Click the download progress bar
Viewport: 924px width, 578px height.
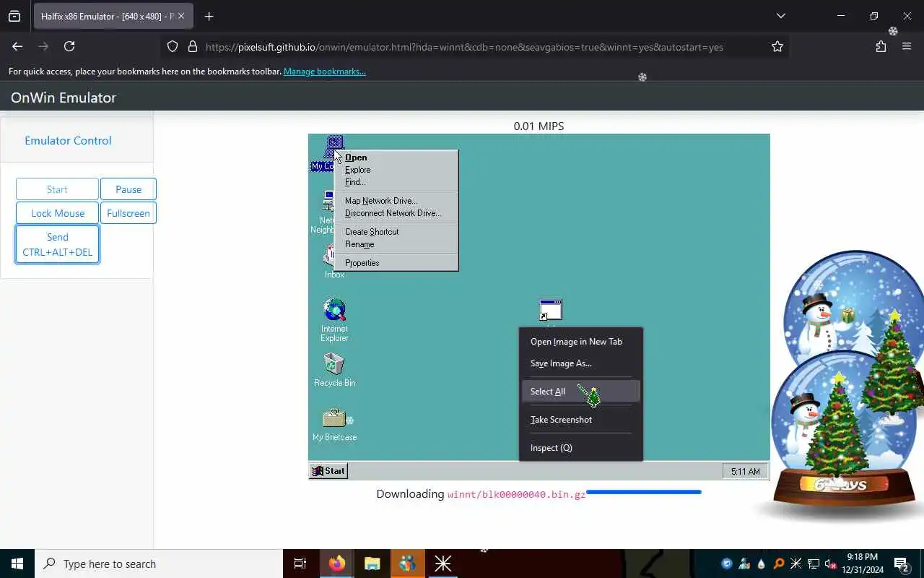643,492
